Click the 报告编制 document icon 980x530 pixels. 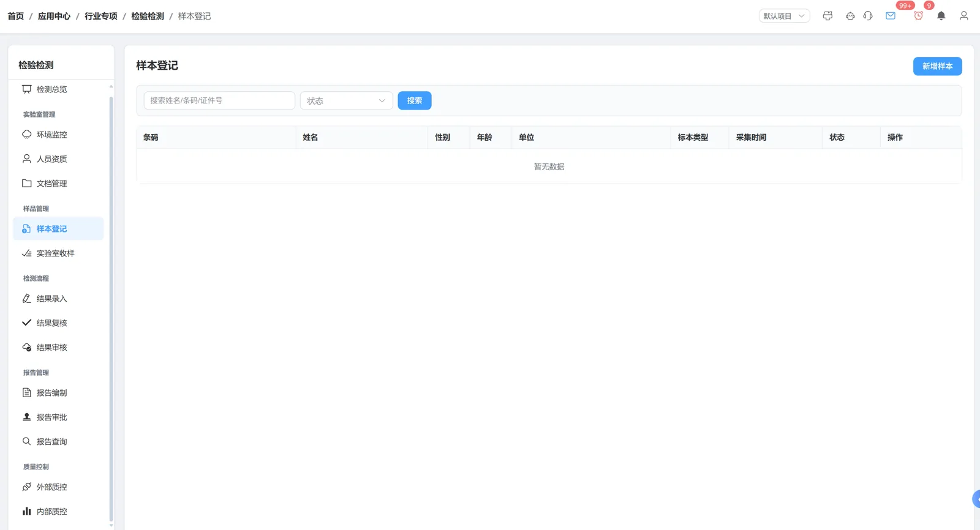click(26, 393)
